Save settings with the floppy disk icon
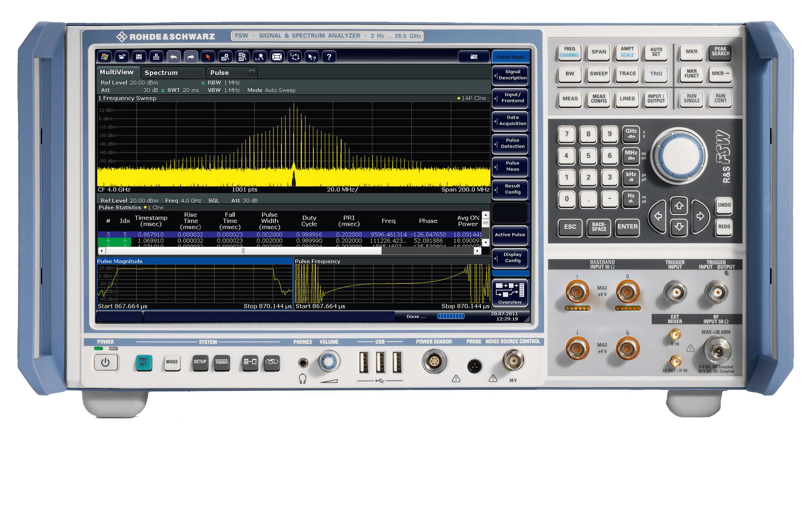This screenshot has height=521, width=812. click(x=139, y=57)
